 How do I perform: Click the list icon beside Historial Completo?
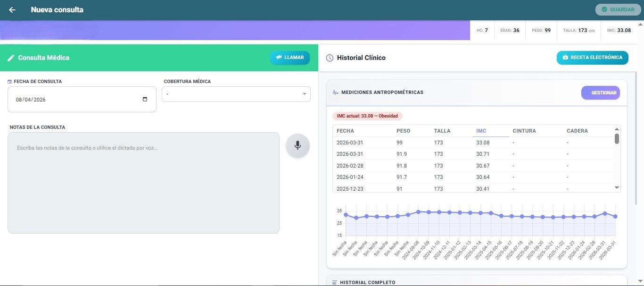pyautogui.click(x=335, y=282)
